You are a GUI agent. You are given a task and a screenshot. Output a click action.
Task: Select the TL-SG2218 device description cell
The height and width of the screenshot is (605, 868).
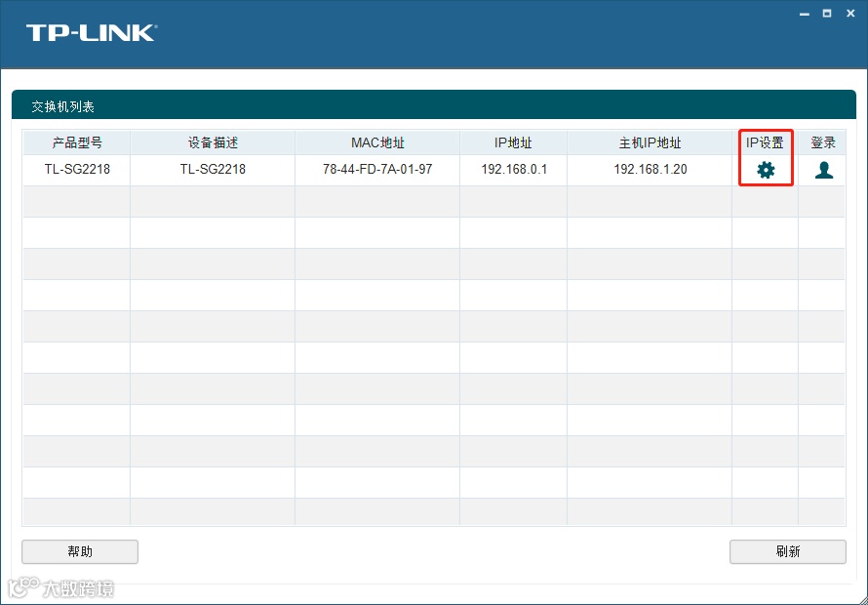point(213,170)
